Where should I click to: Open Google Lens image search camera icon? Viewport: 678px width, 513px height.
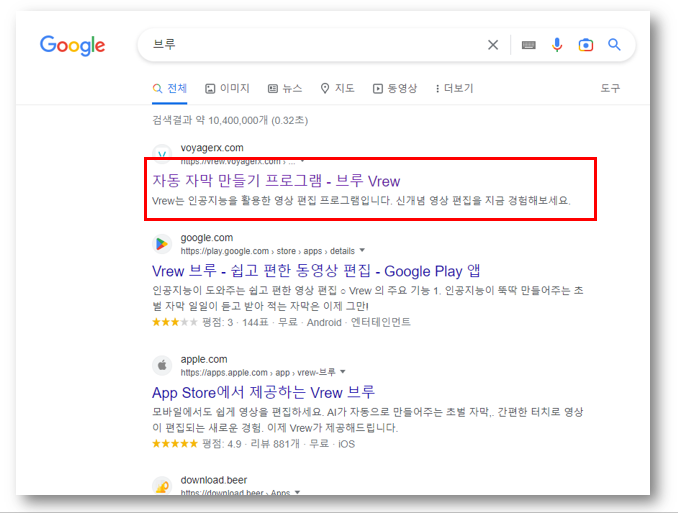585,45
